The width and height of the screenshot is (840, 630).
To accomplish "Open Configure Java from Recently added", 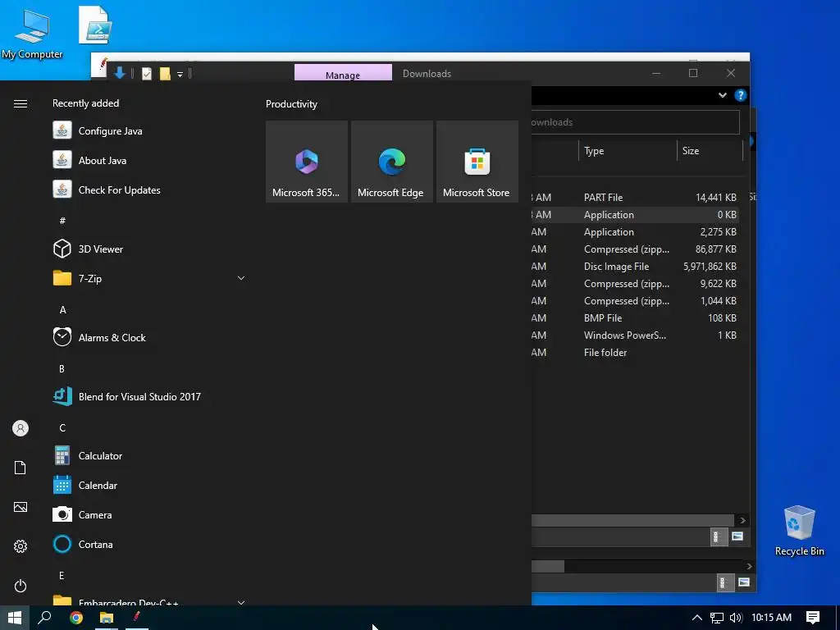I will coord(150,130).
